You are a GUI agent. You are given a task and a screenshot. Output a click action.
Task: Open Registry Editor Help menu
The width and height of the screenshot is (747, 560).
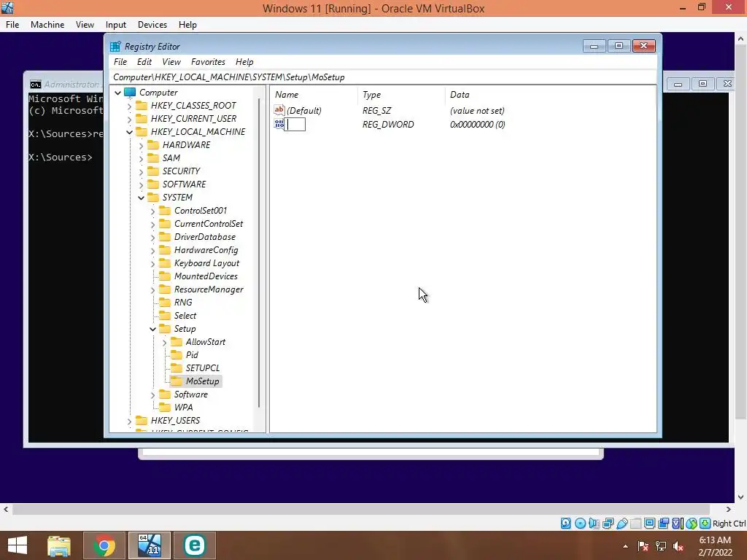click(x=244, y=62)
